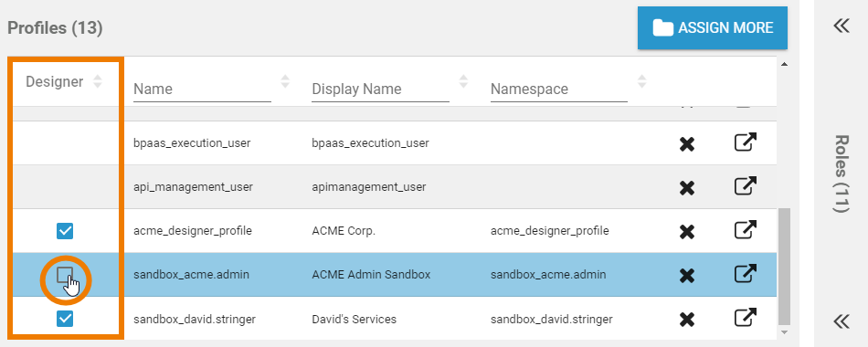This screenshot has height=347, width=868.
Task: Open api_management_user profile via external link icon
Action: (745, 186)
